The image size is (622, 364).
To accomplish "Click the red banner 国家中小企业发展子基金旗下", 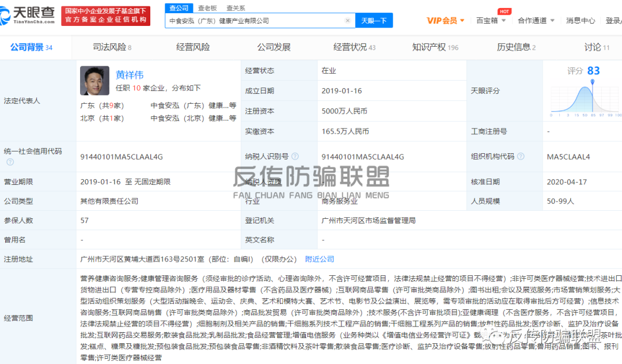I will coord(105,16).
